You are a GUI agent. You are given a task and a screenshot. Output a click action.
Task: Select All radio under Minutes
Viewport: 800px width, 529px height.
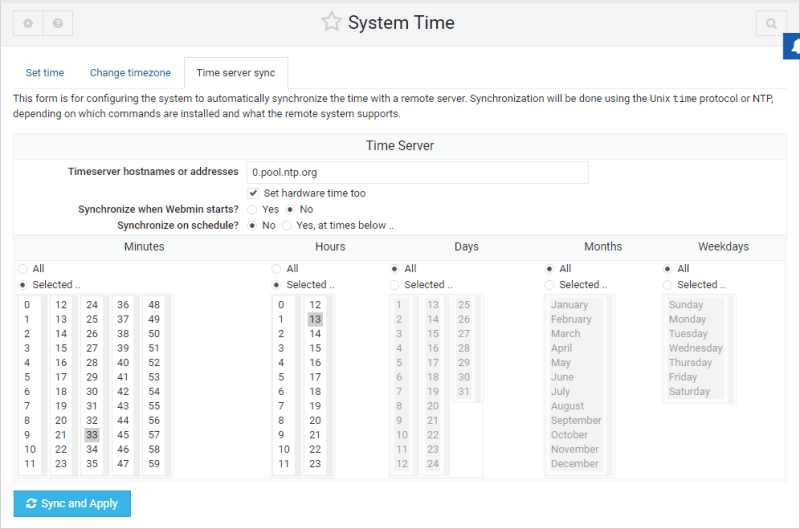point(22,269)
